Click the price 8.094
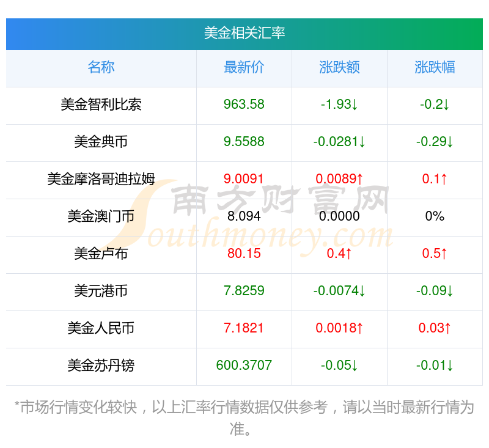Screen dimensions: 489x448 coord(244,216)
